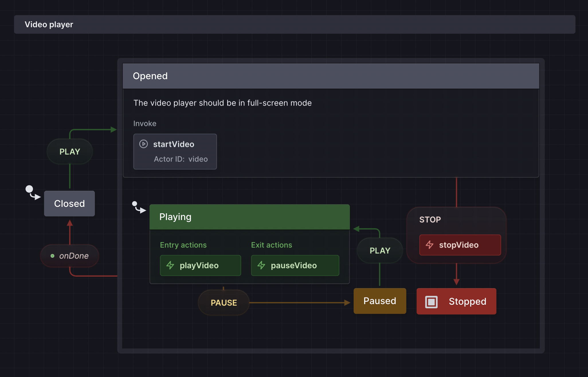Select the Playing state header

pos(249,217)
